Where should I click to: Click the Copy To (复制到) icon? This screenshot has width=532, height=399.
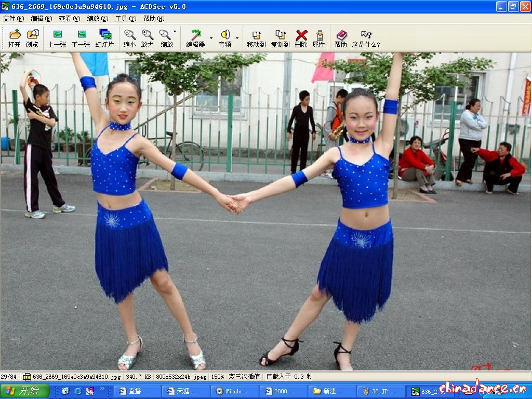tap(280, 38)
